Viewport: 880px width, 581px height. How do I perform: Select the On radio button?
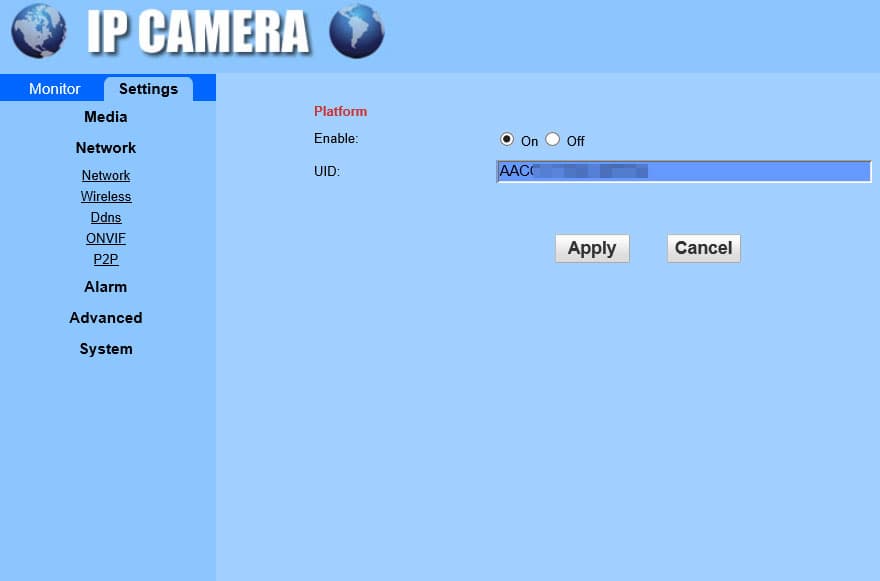506,139
